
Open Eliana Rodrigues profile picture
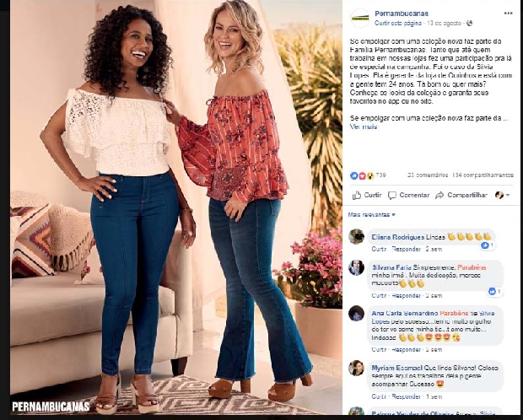pos(356,236)
